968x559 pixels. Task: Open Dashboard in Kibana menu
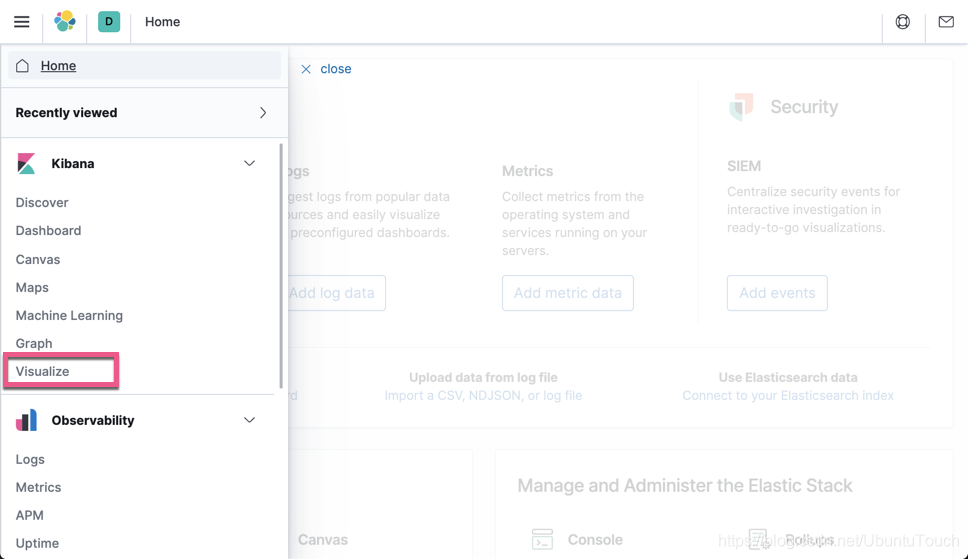click(48, 230)
